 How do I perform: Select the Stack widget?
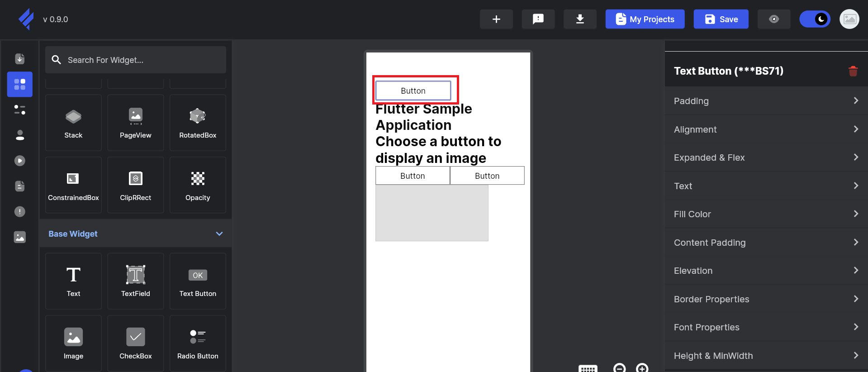[73, 123]
